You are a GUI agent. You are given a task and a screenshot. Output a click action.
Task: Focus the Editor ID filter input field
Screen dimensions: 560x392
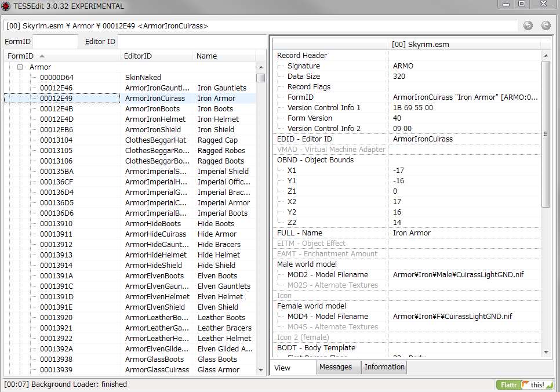(x=192, y=41)
